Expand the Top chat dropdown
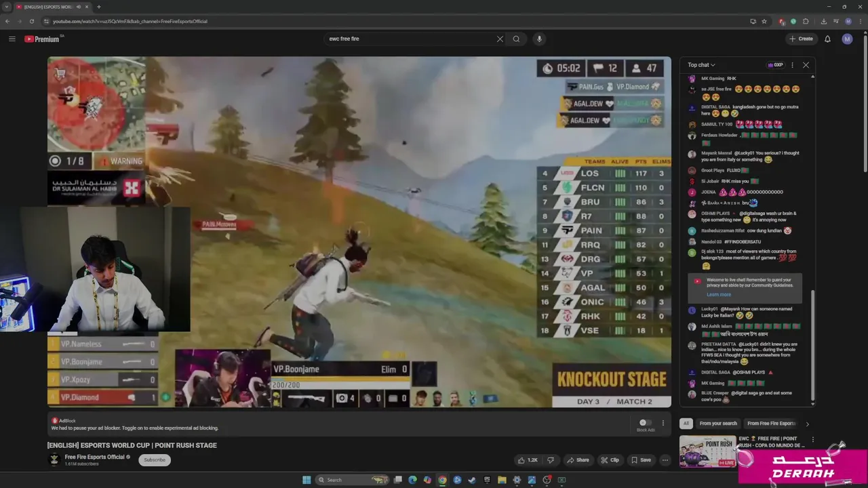 pyautogui.click(x=701, y=65)
